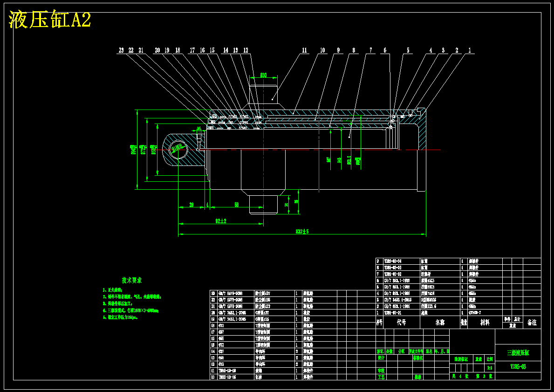Select the fifth technical requirement line
The width and height of the screenshot is (554, 392).
[x=121, y=317]
